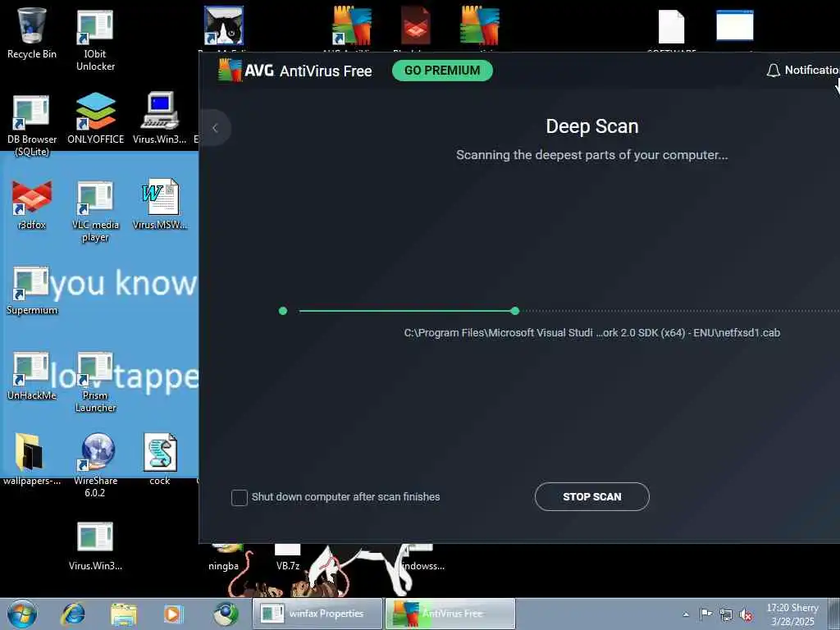Open the Prism Launcher shortcut
Image resolution: width=840 pixels, height=630 pixels.
95,381
